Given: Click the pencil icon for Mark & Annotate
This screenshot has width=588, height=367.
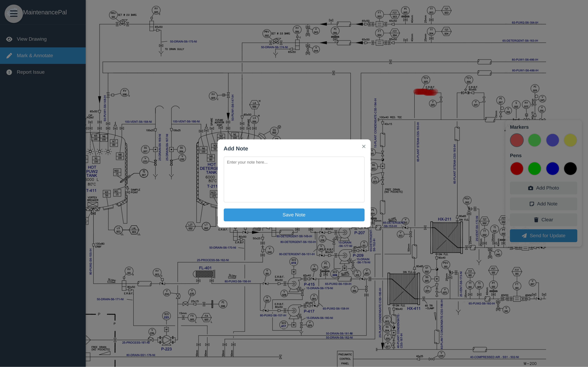Looking at the screenshot, I should click(x=9, y=56).
